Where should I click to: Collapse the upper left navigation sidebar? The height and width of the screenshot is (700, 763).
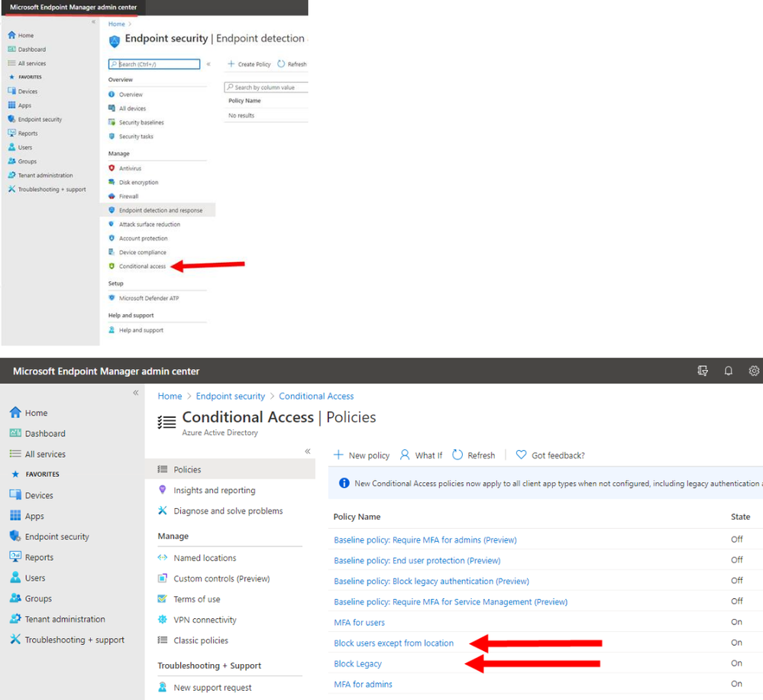coord(93,22)
